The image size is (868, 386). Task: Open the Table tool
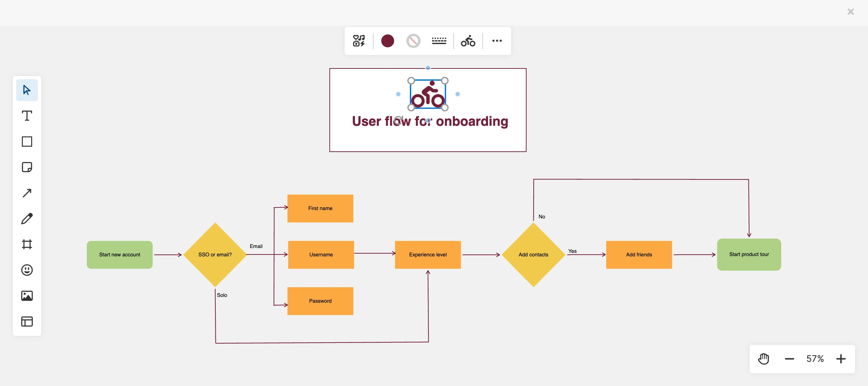27,321
